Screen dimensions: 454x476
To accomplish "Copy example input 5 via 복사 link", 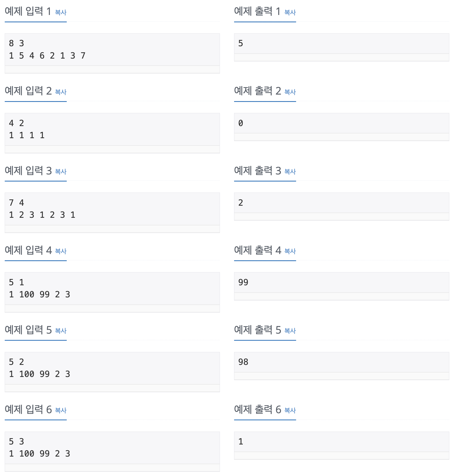I will (x=61, y=331).
